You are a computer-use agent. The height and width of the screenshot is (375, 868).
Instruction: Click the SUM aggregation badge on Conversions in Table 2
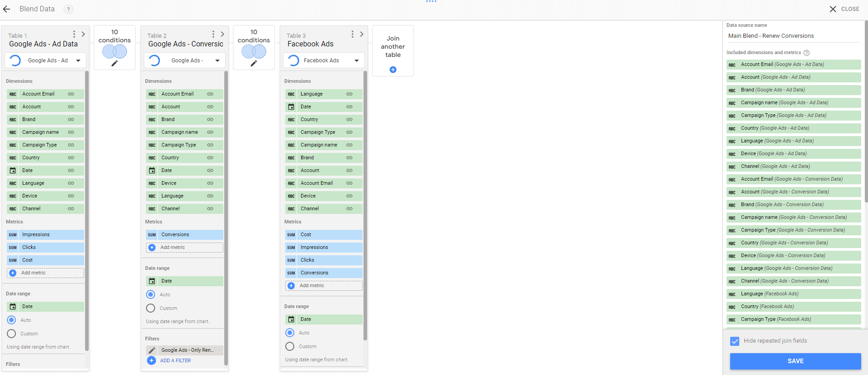tap(152, 235)
